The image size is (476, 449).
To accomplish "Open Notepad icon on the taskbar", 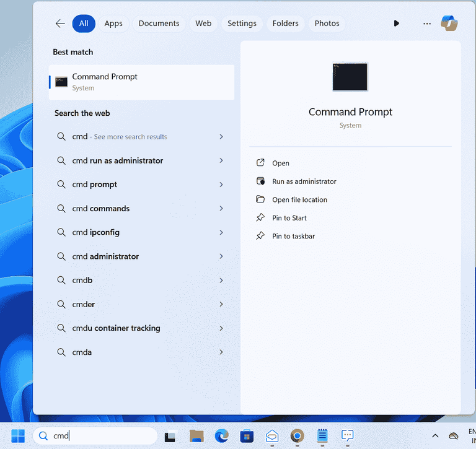I will pyautogui.click(x=322, y=436).
